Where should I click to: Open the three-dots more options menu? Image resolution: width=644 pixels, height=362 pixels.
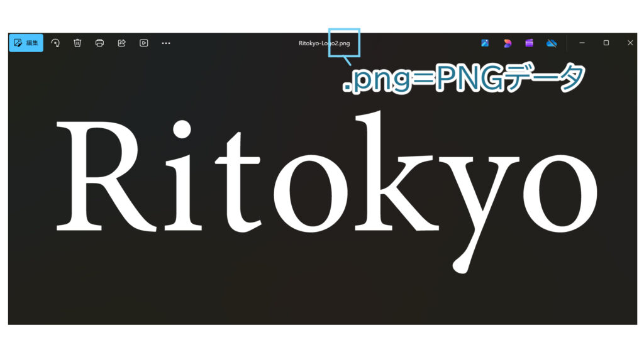(x=166, y=43)
